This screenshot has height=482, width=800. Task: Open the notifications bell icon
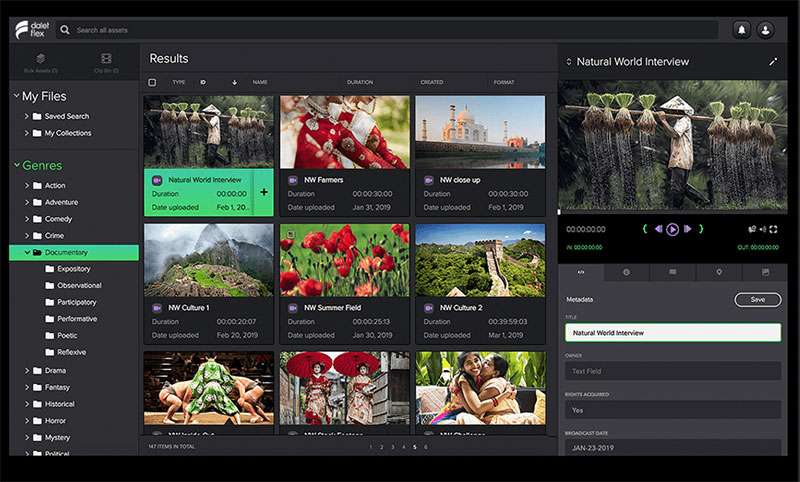(x=741, y=30)
